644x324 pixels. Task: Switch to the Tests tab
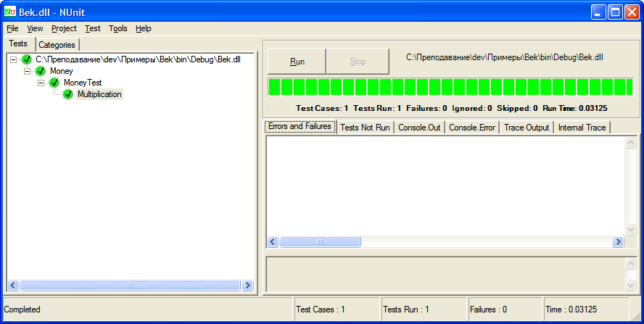point(18,43)
